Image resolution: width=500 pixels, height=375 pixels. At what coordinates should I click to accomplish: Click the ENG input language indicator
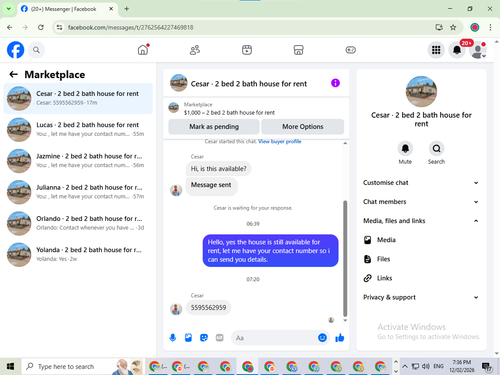(438, 366)
